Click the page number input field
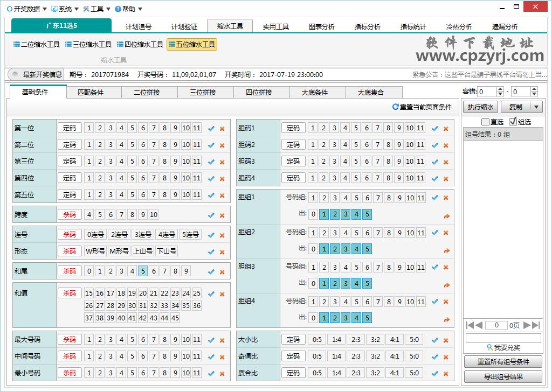Viewport: 552px width, 392px height. coord(497,325)
